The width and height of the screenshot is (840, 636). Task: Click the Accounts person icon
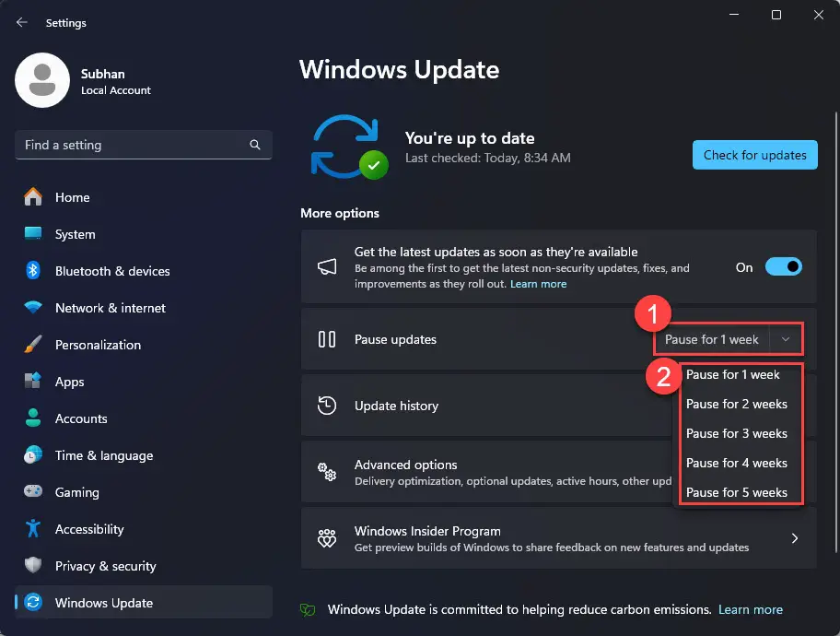(32, 418)
